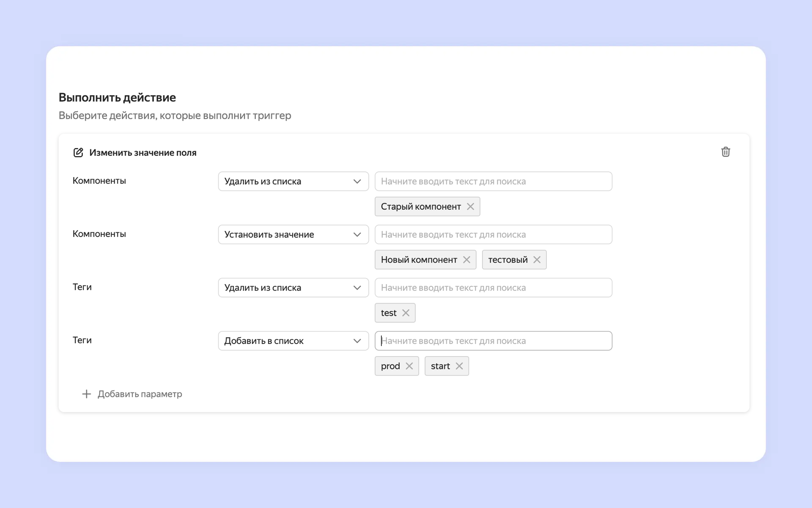Click the plus icon for 'Добавить параметр'
Image resolution: width=812 pixels, height=508 pixels.
click(x=86, y=394)
